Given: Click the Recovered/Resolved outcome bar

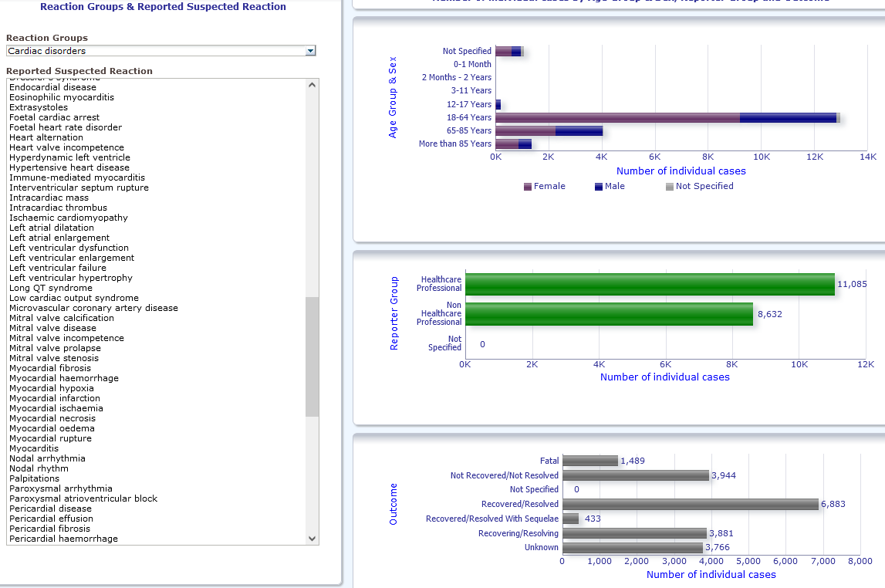Looking at the screenshot, I should (691, 505).
